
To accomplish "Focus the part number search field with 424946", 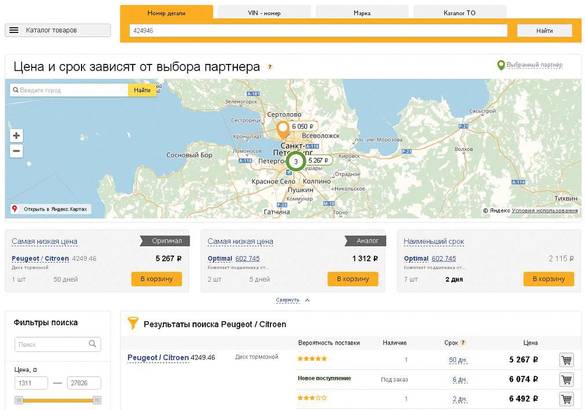I will tap(318, 31).
